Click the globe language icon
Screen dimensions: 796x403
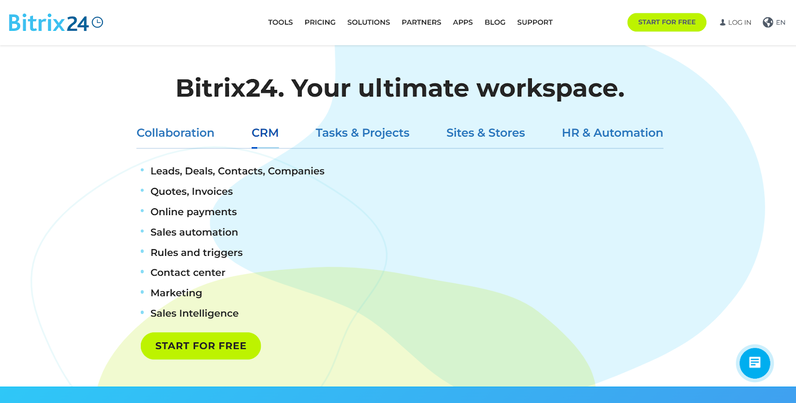768,22
